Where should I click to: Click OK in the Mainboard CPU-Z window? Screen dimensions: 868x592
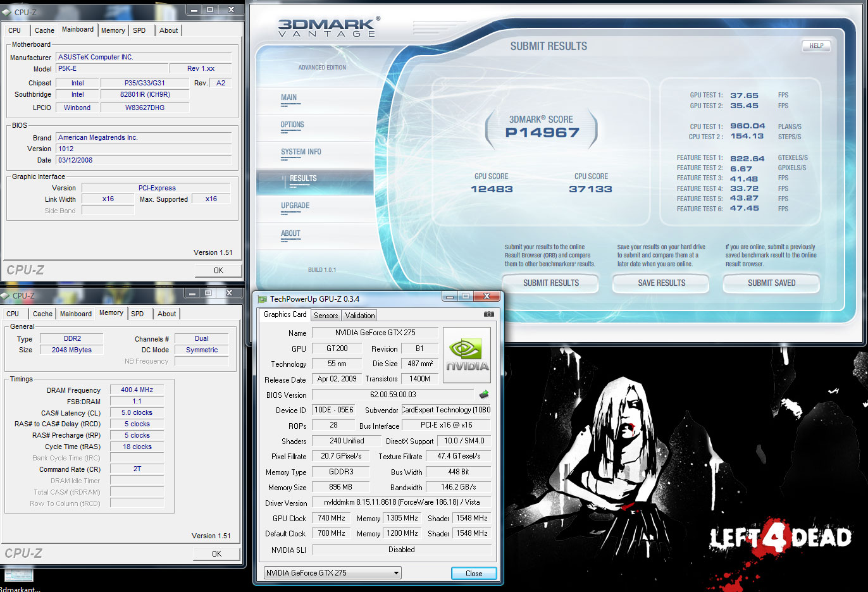(218, 271)
